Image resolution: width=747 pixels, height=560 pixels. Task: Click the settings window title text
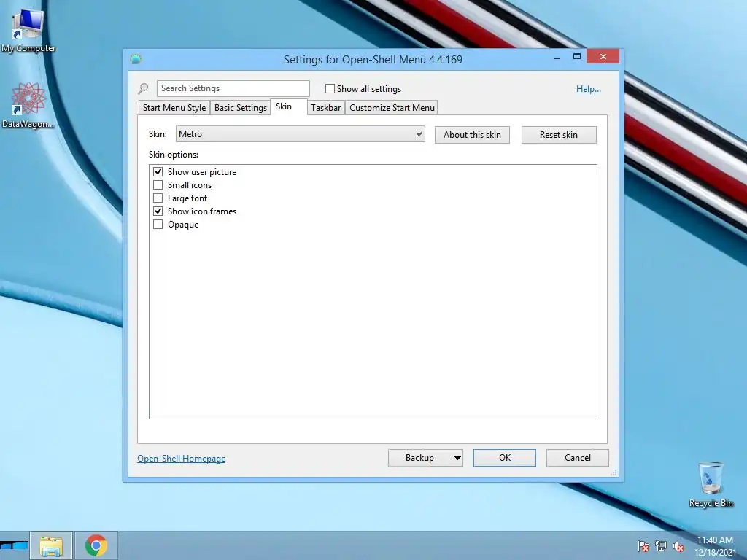[373, 60]
